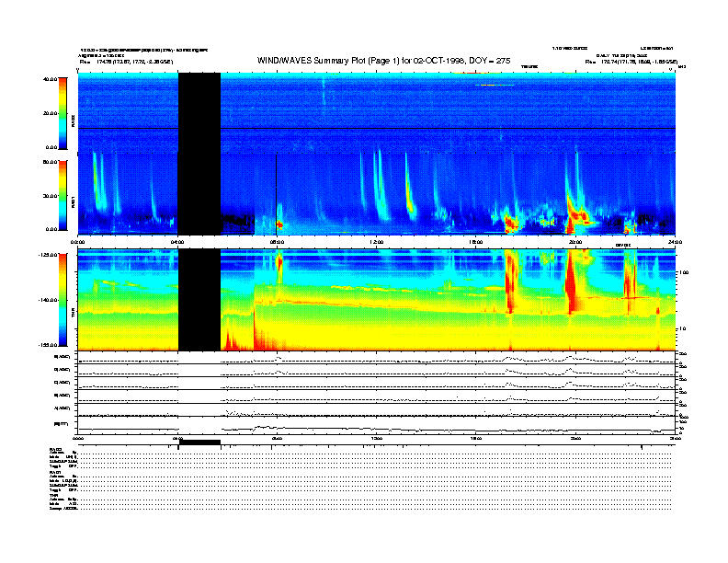Click the TNR intensity color bar
This screenshot has width=728, height=563.
coord(63,300)
